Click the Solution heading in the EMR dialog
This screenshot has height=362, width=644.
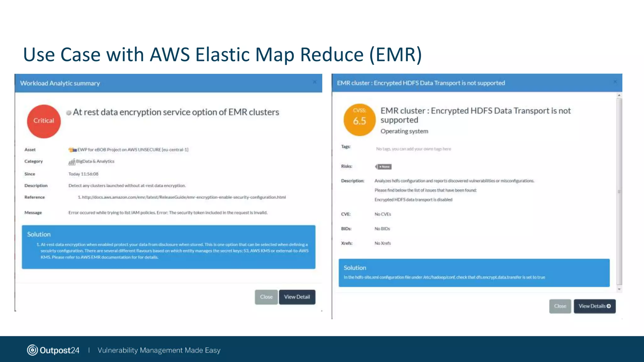pos(355,268)
